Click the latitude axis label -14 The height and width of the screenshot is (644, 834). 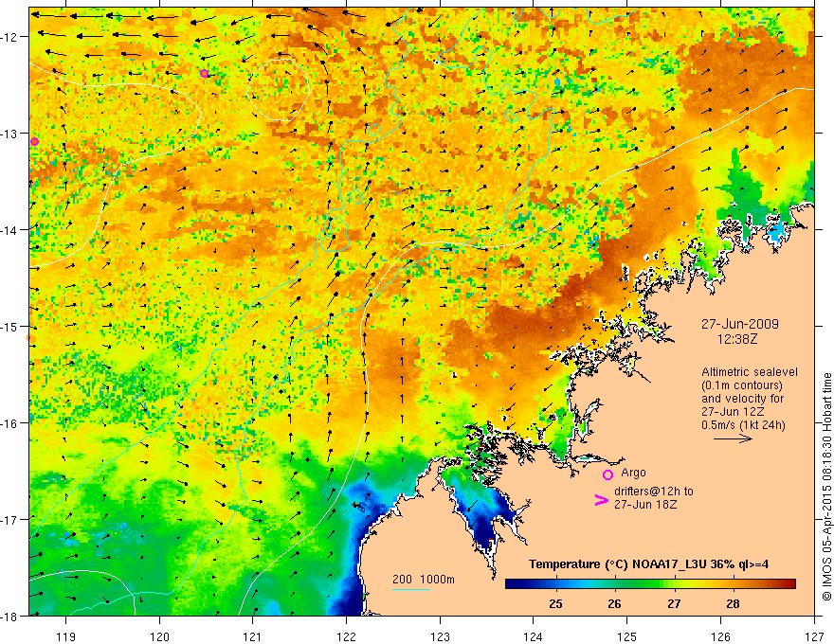point(10,230)
